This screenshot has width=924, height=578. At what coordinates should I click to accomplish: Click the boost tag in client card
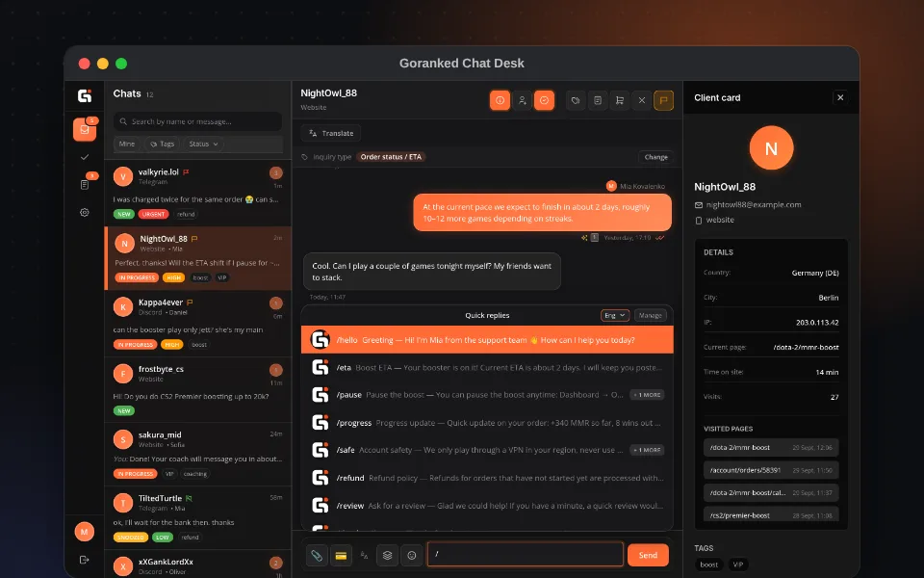click(709, 565)
